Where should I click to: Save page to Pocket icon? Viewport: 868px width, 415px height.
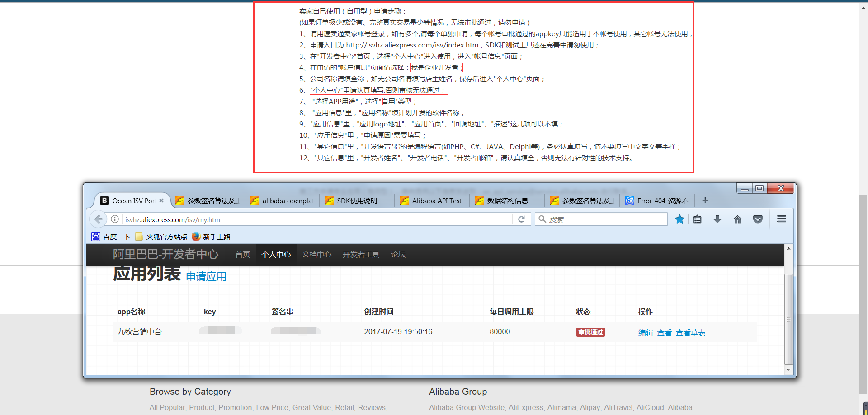point(758,219)
